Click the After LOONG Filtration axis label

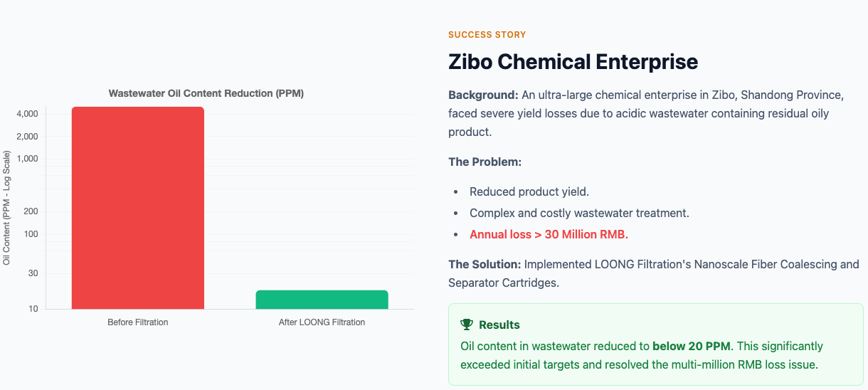322,322
